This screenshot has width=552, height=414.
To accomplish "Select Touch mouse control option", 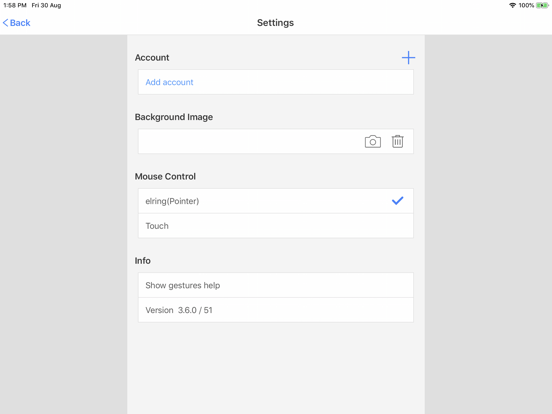I will (276, 226).
